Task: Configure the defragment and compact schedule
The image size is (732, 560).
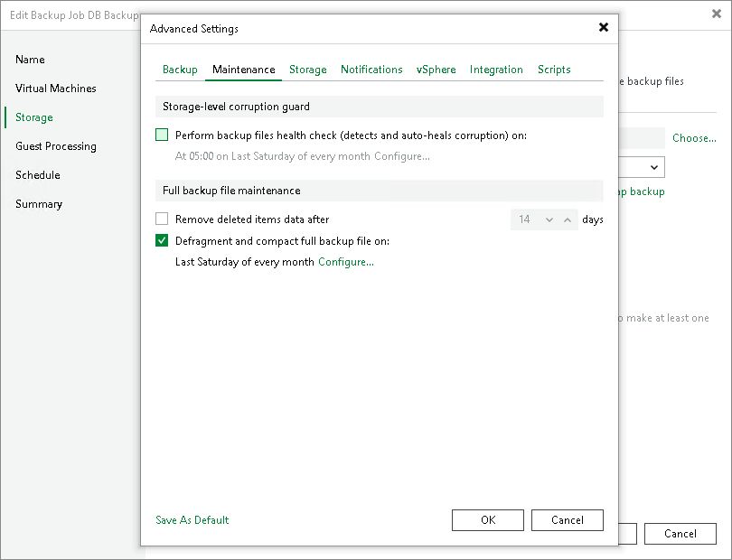Action: [346, 262]
